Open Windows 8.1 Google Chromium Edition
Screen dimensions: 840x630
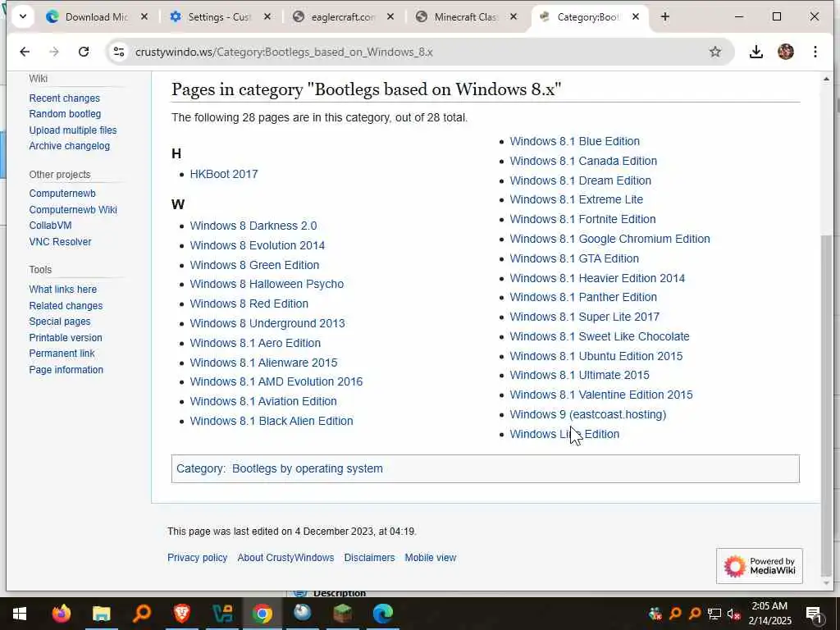609,239
